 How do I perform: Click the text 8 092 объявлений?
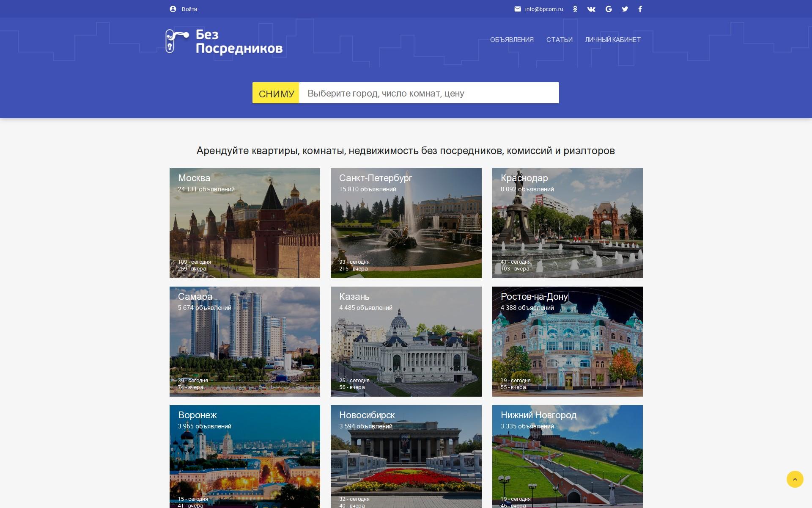coord(527,189)
